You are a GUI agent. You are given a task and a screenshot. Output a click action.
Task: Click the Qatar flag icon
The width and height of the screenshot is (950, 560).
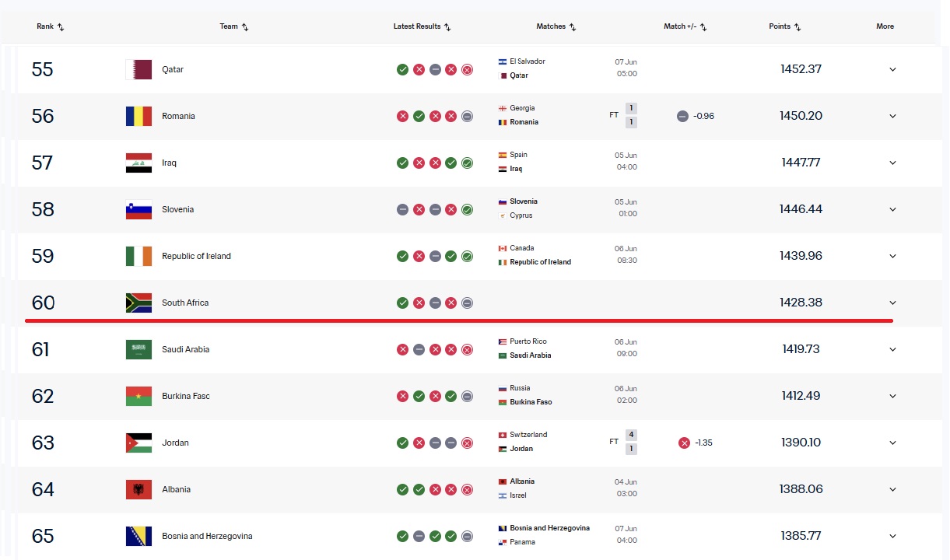[138, 69]
